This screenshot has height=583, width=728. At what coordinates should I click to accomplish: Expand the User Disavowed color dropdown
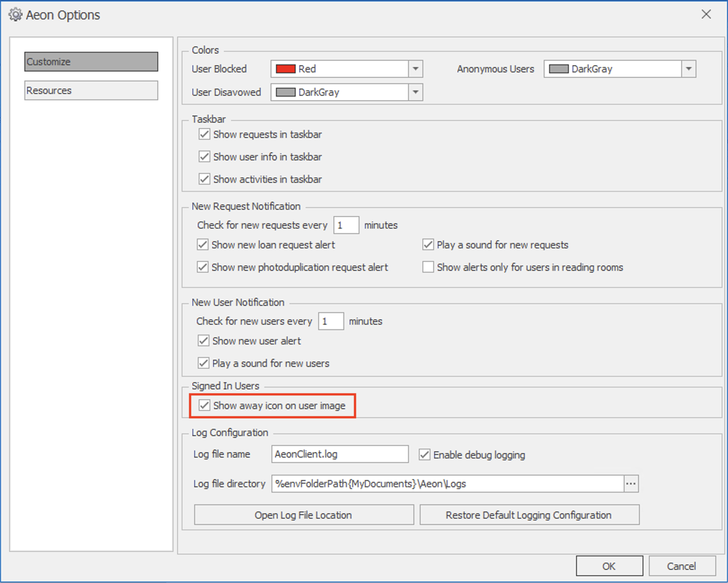click(415, 93)
